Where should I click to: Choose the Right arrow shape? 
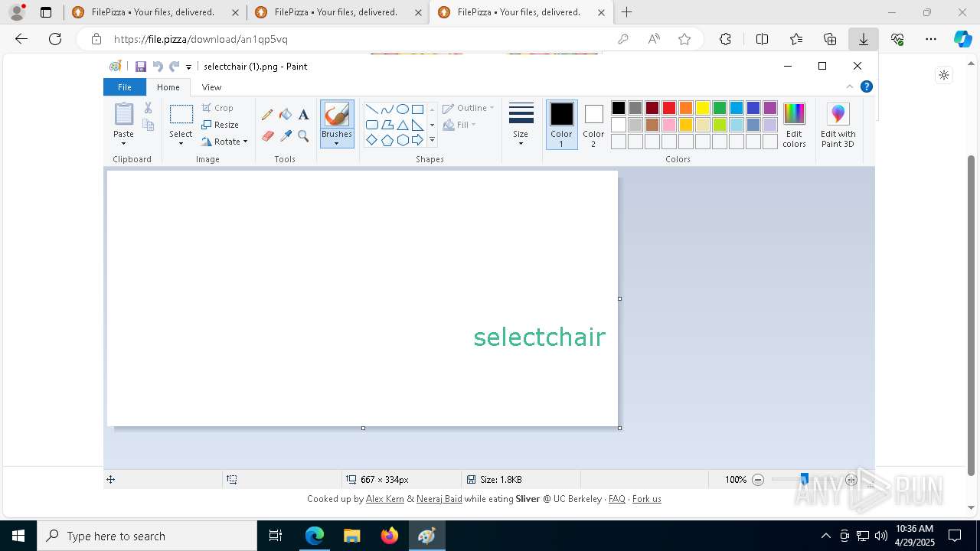[418, 140]
